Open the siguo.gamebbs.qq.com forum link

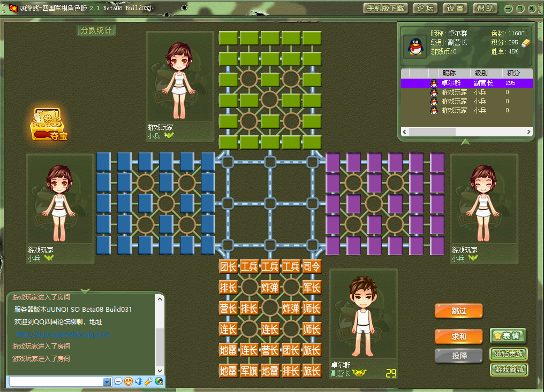[63, 334]
